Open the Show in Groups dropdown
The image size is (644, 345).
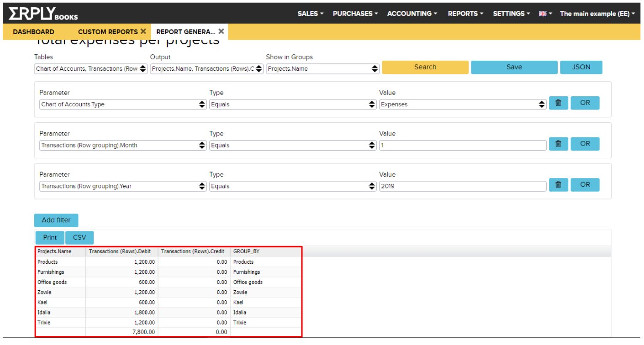tap(323, 69)
